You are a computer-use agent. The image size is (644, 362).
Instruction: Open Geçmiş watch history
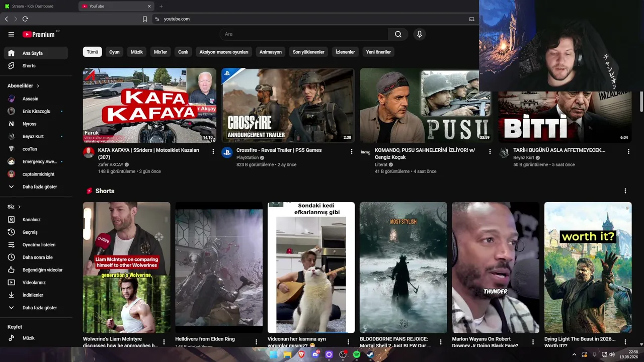click(36, 232)
